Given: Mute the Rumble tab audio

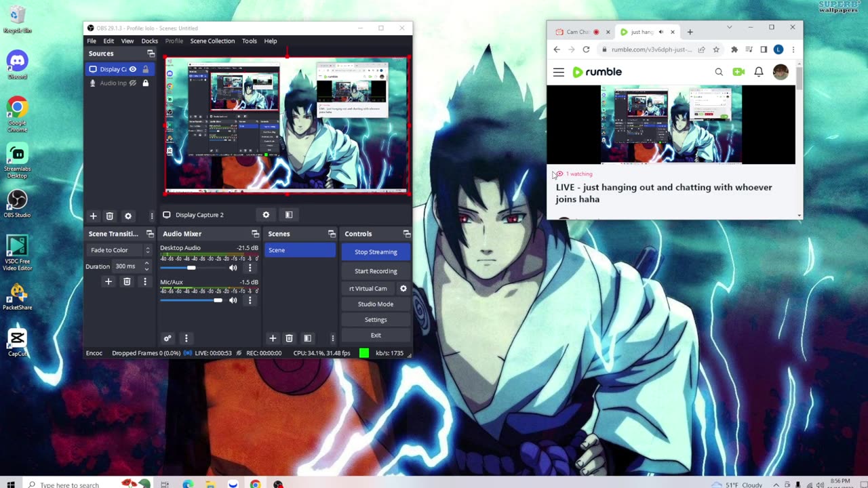Looking at the screenshot, I should tap(661, 32).
